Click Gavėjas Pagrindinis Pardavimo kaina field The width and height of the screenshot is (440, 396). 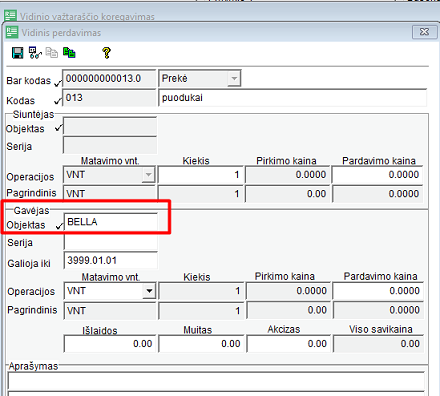378,311
